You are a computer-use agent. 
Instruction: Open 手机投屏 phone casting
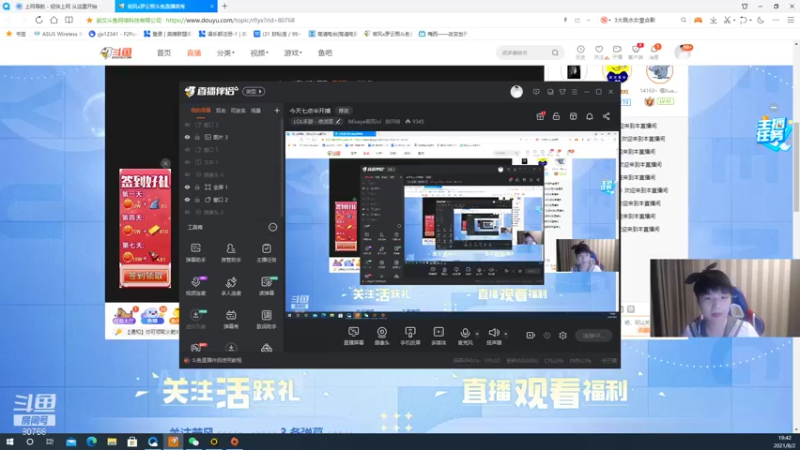pos(410,336)
